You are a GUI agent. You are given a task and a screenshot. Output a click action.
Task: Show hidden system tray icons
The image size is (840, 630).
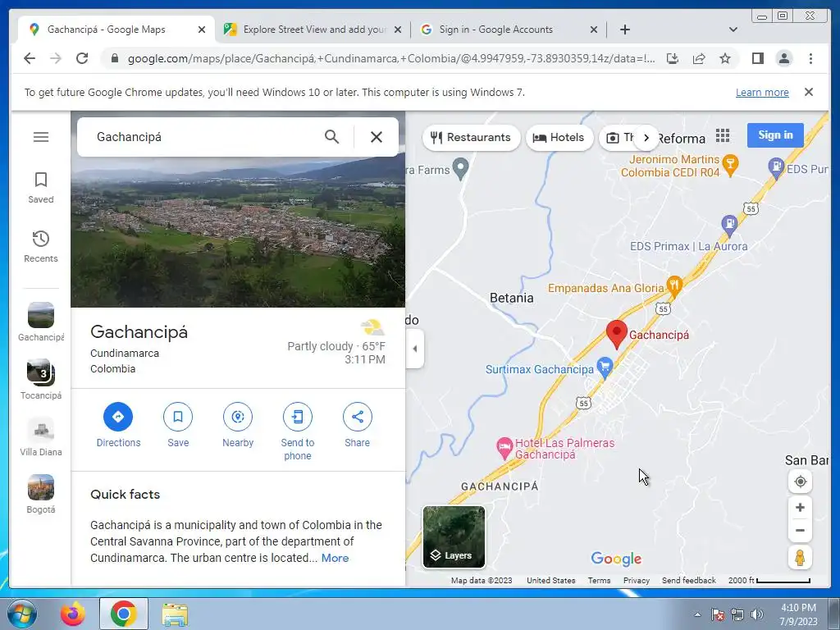click(697, 614)
